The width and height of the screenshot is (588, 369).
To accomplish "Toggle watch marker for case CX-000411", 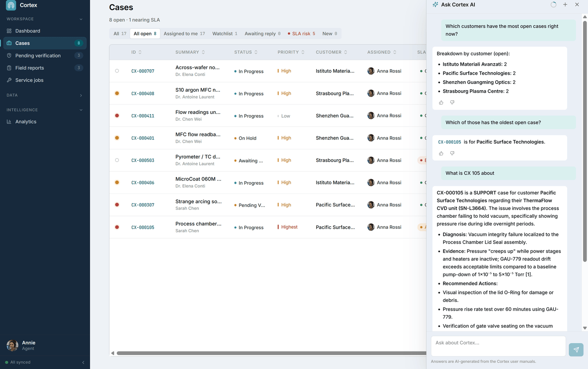I will 117,116.
